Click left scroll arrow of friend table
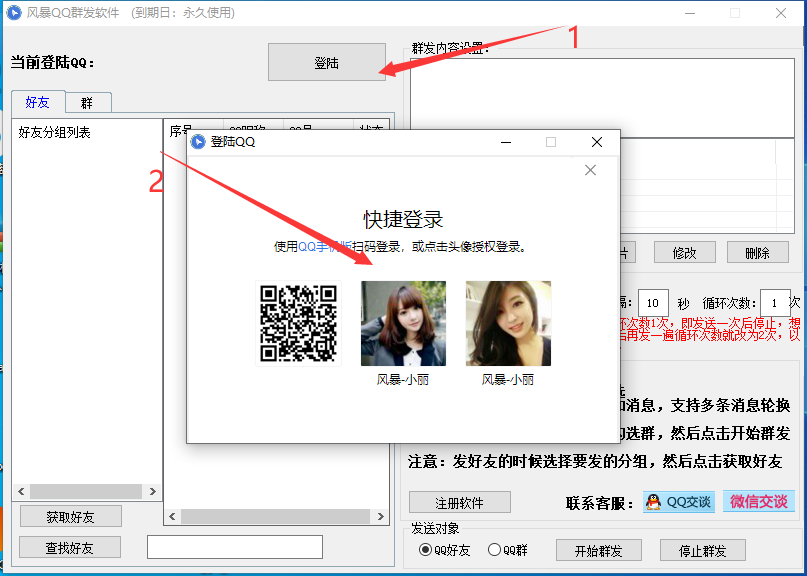807x576 pixels. click(172, 516)
